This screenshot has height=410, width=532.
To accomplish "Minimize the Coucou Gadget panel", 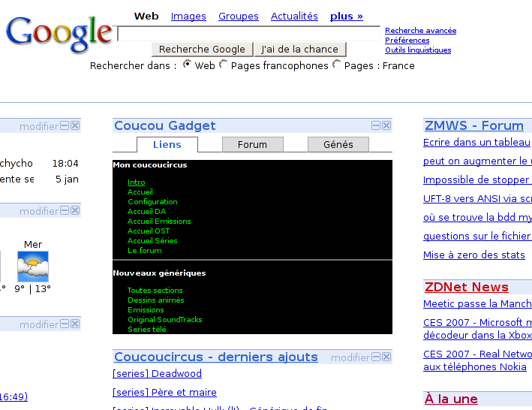I will 376,125.
